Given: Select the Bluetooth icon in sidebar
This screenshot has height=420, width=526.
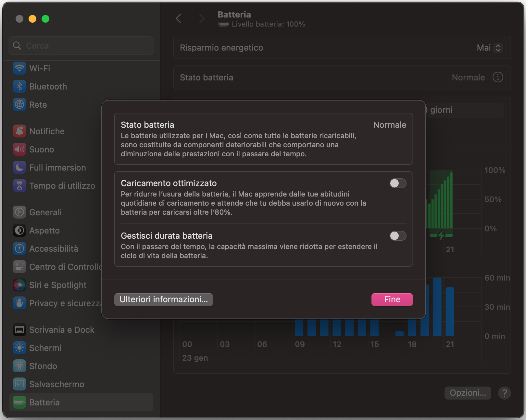Looking at the screenshot, I should pyautogui.click(x=19, y=86).
